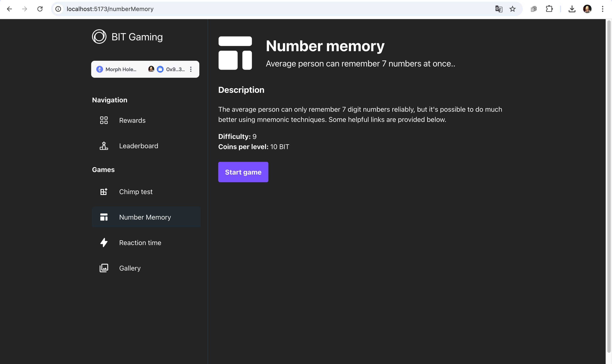Click the Rewards navigation icon

click(x=103, y=120)
